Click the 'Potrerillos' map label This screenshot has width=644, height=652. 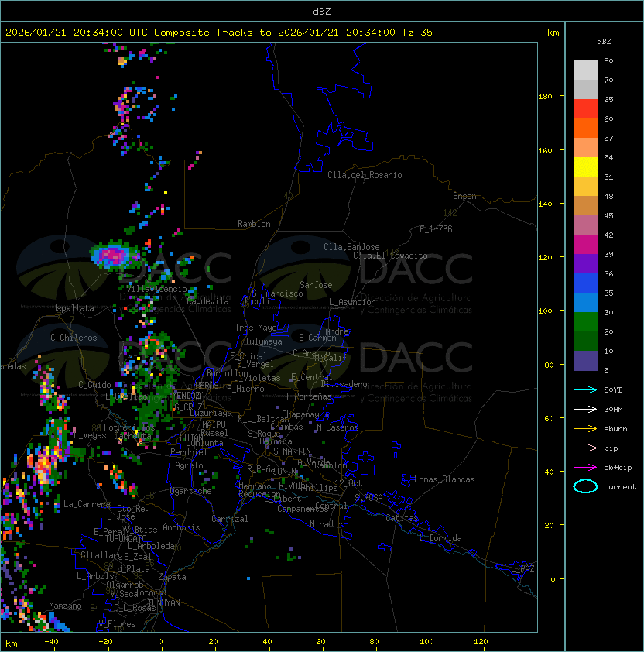coord(129,427)
